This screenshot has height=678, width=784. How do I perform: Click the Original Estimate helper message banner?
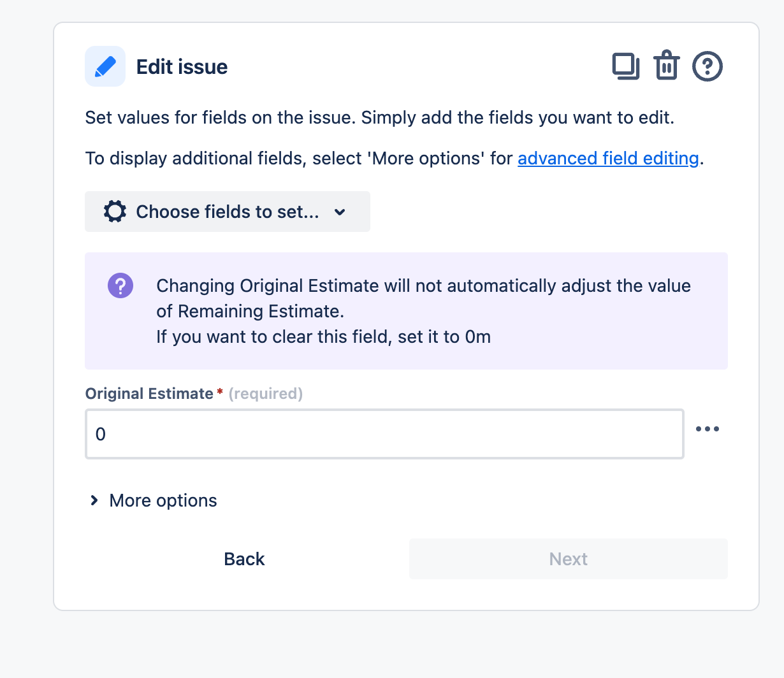[406, 311]
